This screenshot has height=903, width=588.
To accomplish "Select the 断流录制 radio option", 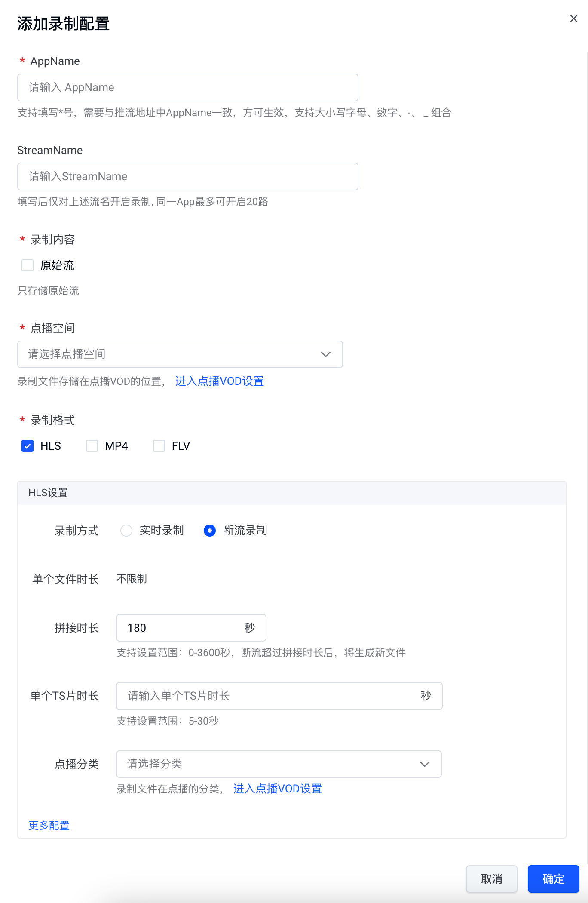I will pos(210,531).
